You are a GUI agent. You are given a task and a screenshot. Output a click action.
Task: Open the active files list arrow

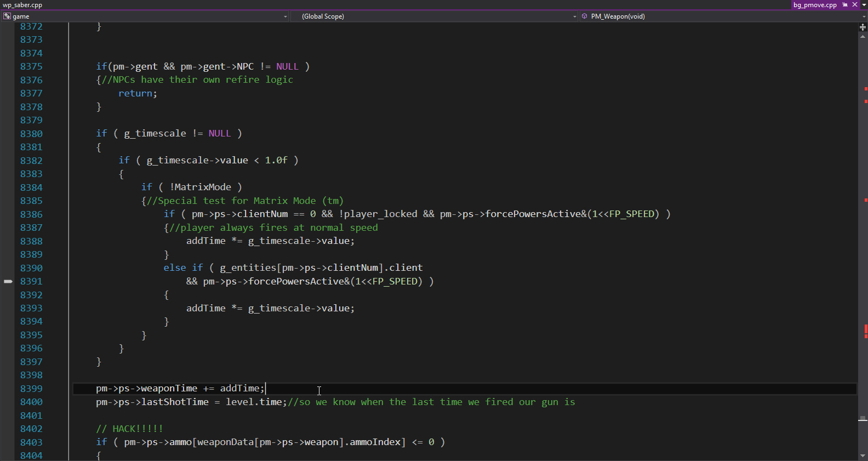pyautogui.click(x=864, y=4)
